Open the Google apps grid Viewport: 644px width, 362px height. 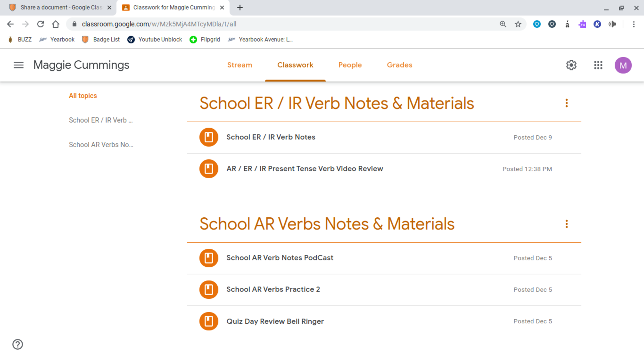click(x=598, y=65)
